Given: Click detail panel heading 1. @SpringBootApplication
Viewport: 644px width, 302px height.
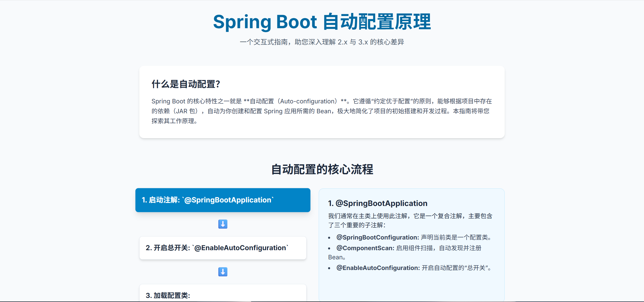Looking at the screenshot, I should (x=378, y=203).
